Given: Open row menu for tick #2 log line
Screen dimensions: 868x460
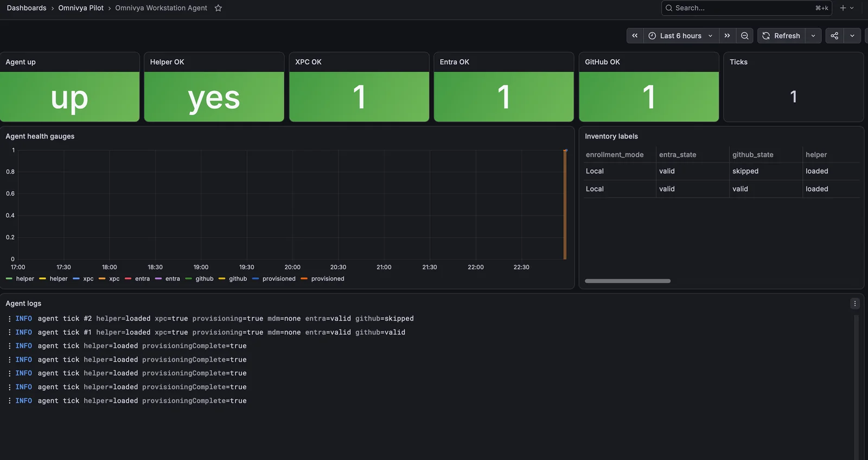Looking at the screenshot, I should point(9,318).
